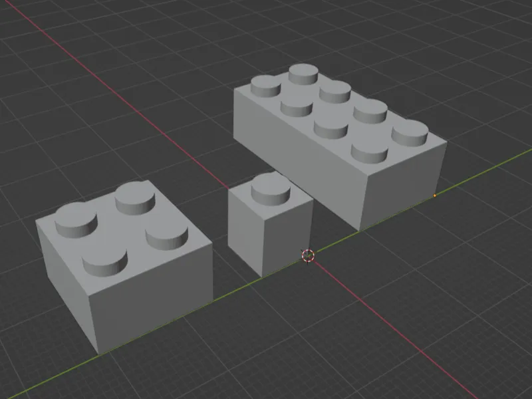Click the orange object origin dot
This screenshot has width=532, height=399.
click(435, 196)
